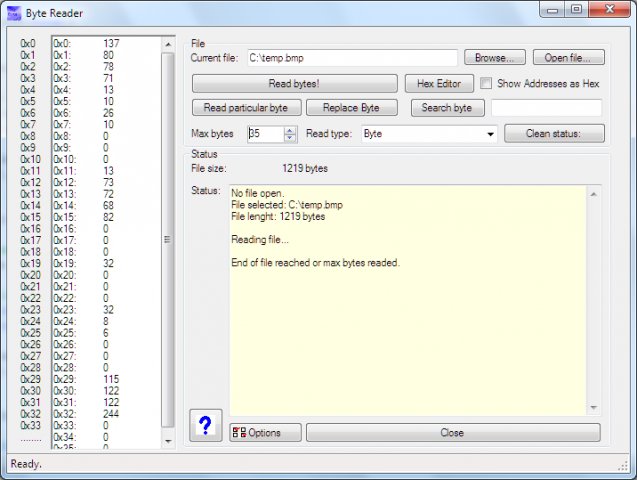
Task: Select list row 0x3: 71
Action: point(107,78)
